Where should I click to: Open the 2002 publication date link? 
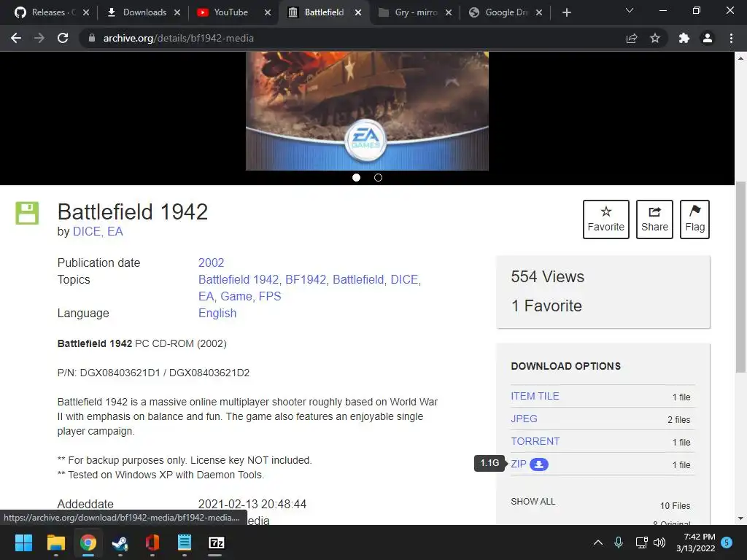tap(211, 262)
